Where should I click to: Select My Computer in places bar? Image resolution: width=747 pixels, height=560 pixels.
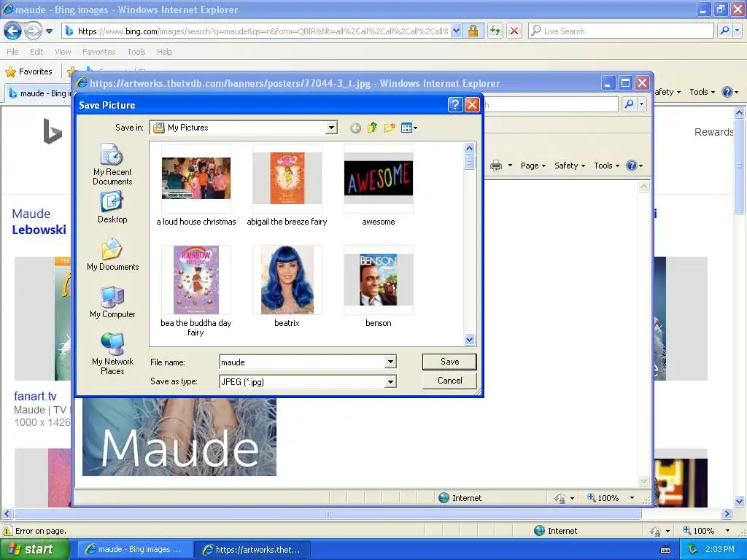pos(112,303)
